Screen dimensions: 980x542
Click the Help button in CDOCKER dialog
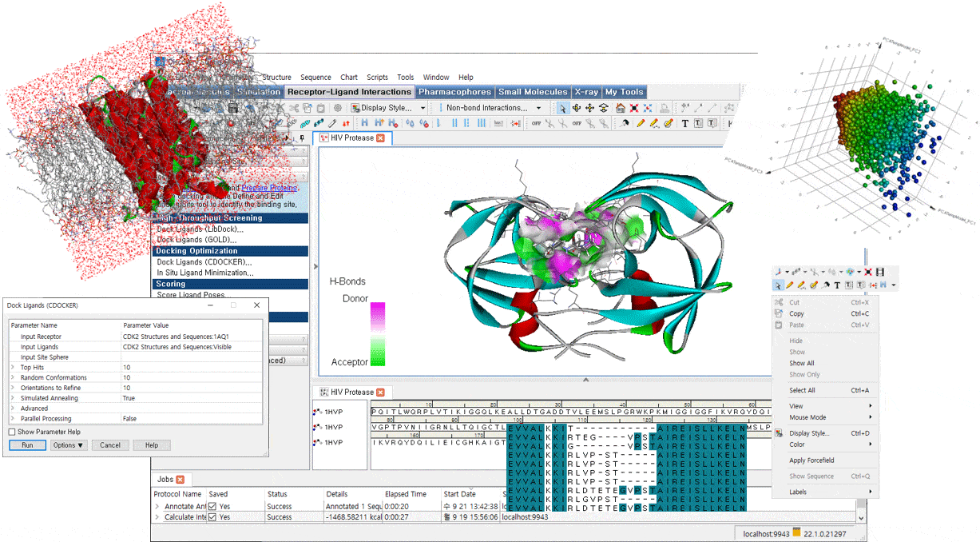pyautogui.click(x=152, y=445)
